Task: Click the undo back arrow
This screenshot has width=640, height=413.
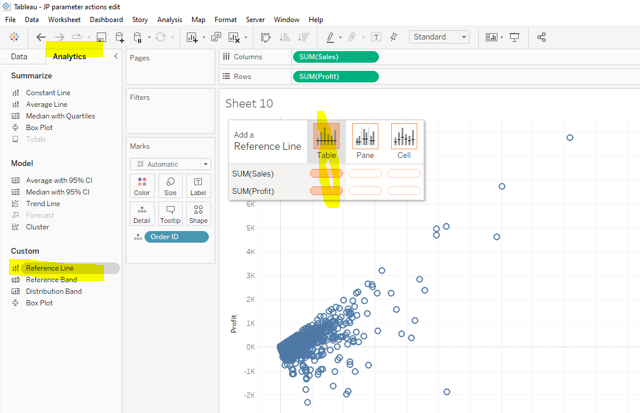Action: 41,37
